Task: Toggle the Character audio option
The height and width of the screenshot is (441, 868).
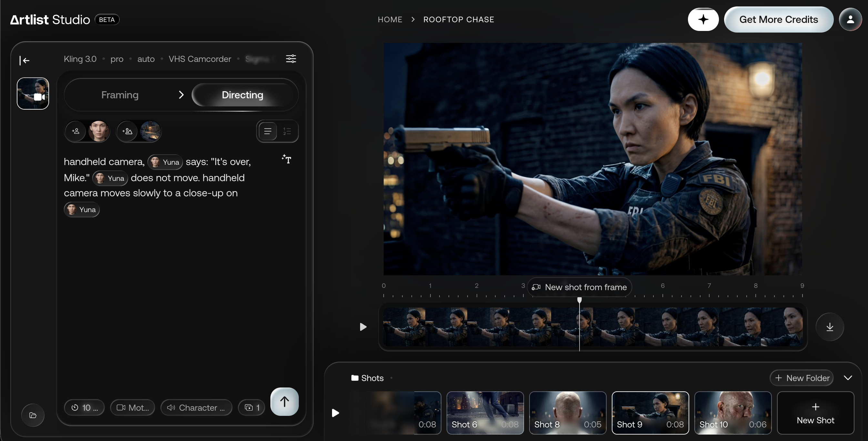Action: (x=197, y=408)
